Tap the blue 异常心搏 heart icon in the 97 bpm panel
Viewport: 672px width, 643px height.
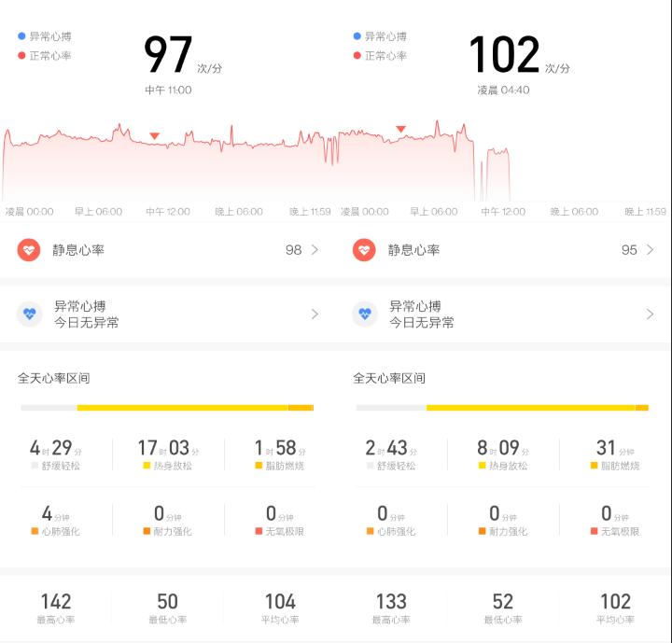[29, 315]
